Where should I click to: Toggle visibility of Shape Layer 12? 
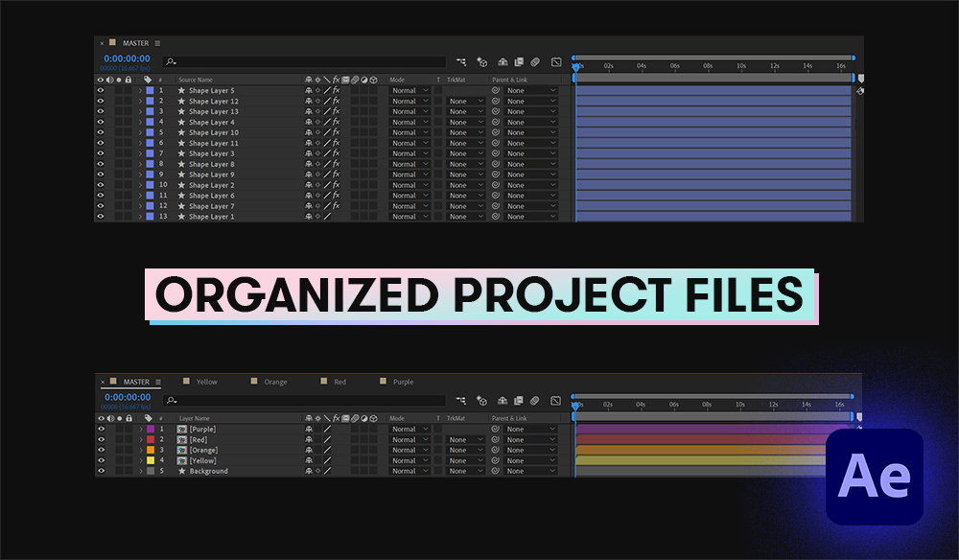pos(101,100)
